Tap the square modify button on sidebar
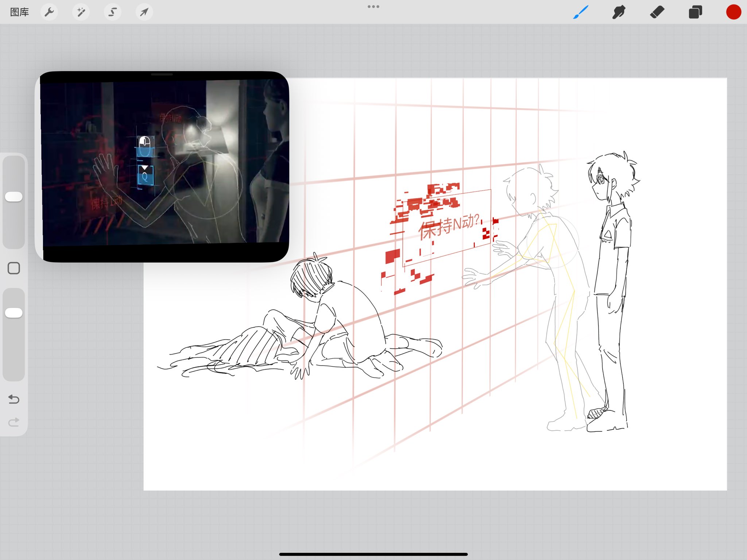Image resolution: width=747 pixels, height=560 pixels. click(14, 268)
